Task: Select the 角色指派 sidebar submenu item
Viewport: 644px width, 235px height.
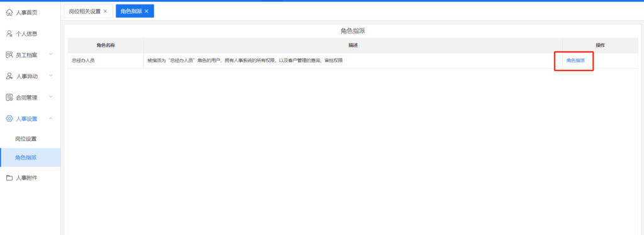Action: coord(30,158)
